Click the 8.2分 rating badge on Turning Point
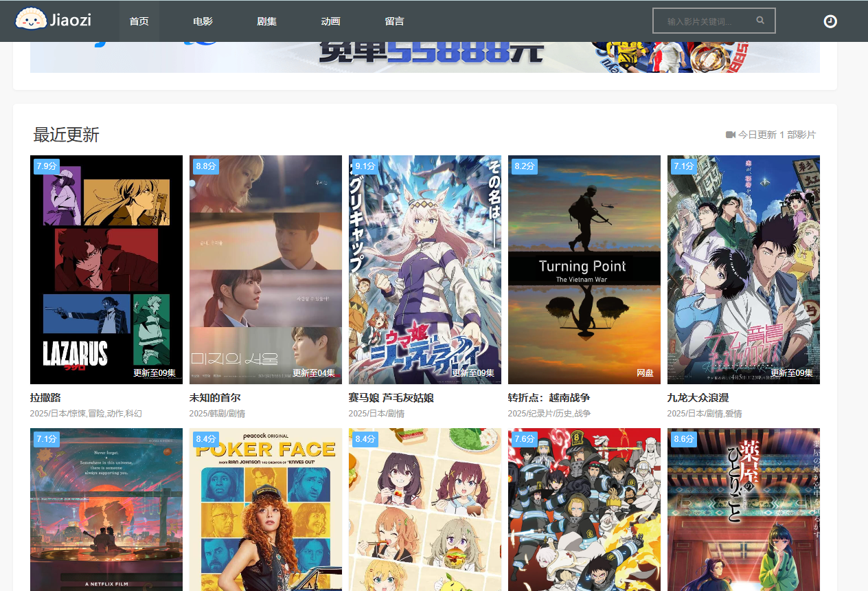The width and height of the screenshot is (868, 591). tap(525, 166)
